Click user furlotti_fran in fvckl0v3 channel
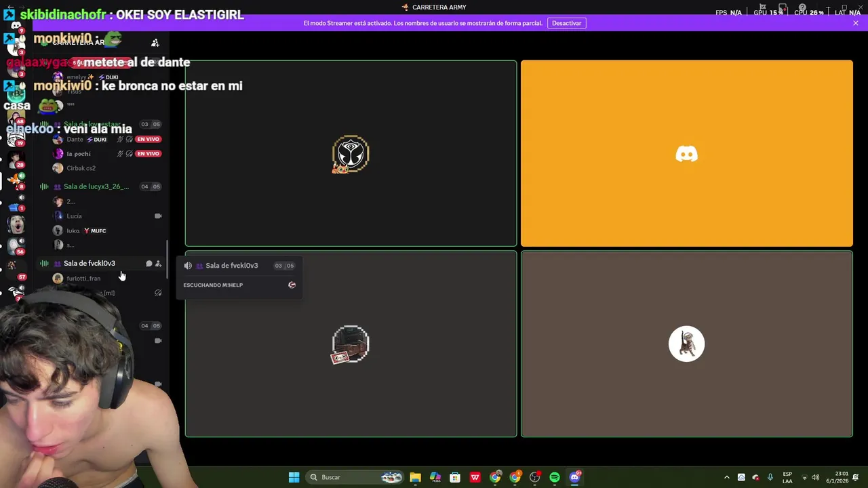Image resolution: width=868 pixels, height=488 pixels. 83,278
